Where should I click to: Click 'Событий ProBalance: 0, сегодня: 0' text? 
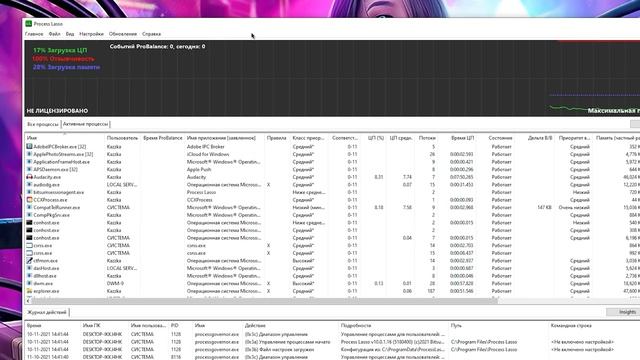coord(158,47)
